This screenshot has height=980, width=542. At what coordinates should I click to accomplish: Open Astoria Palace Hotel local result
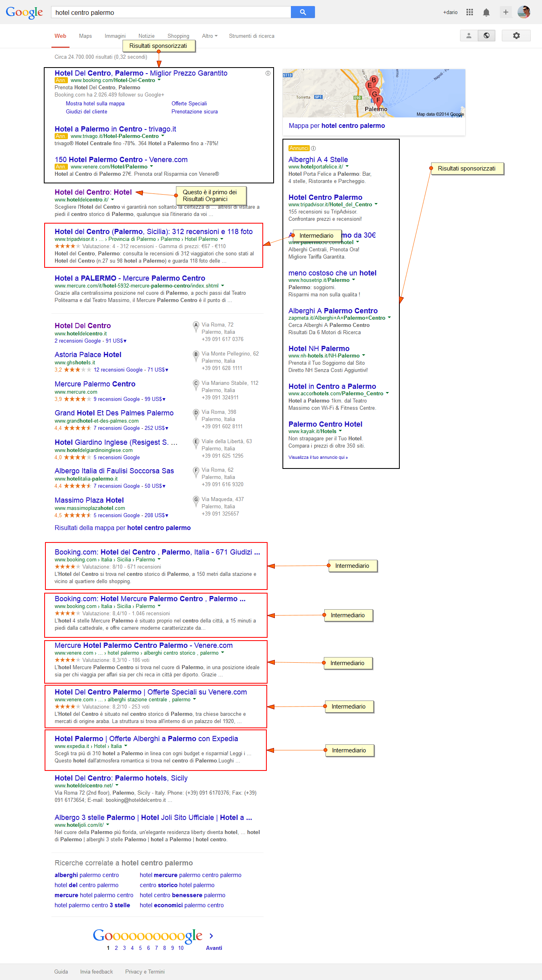(88, 355)
